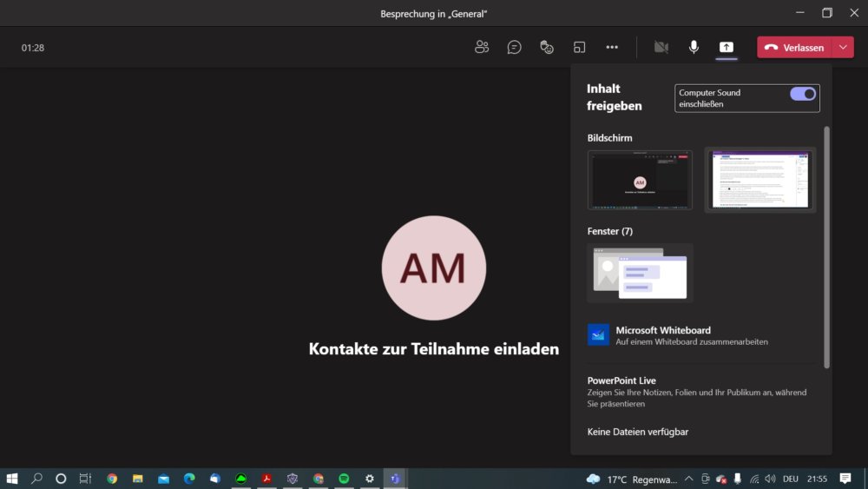Open the three-dot more actions menu

[612, 47]
